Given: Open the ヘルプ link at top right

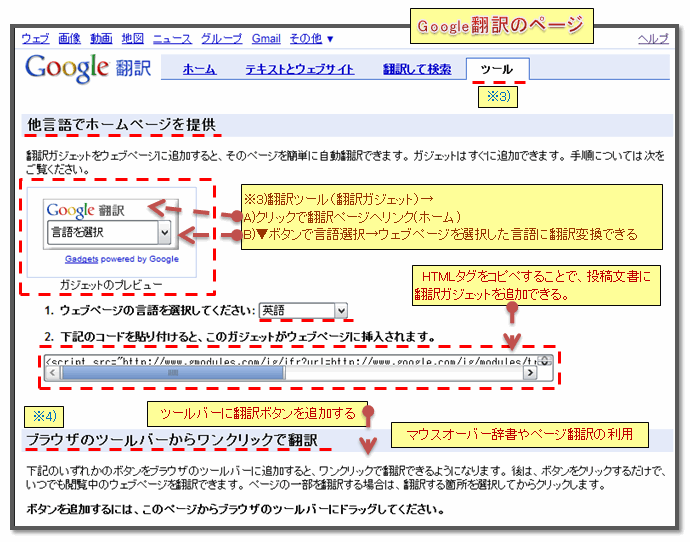Looking at the screenshot, I should (x=653, y=39).
